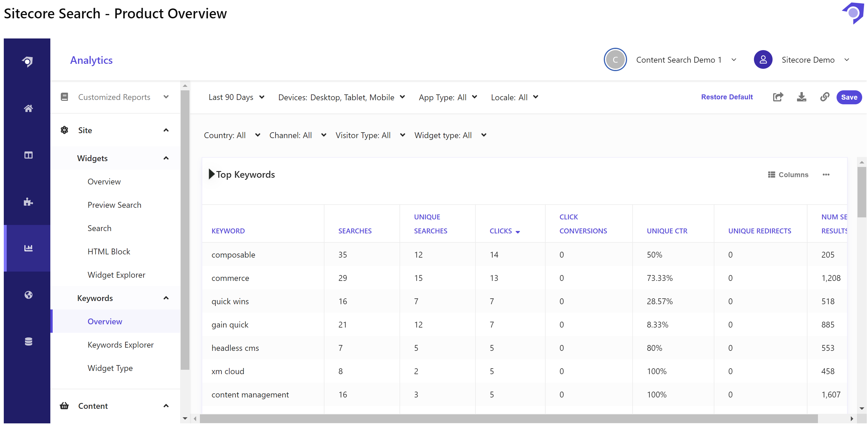Collapse the Site section
The image size is (868, 426).
(166, 130)
